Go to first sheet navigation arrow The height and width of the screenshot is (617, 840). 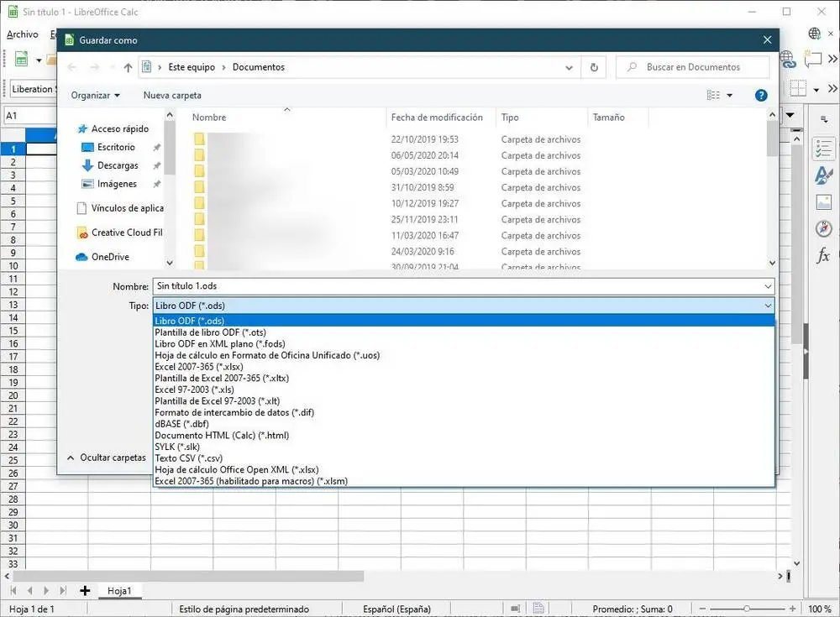13,590
